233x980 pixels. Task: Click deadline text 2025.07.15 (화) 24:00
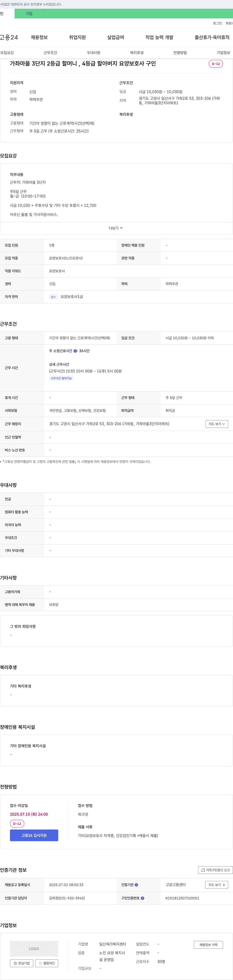coord(29,814)
